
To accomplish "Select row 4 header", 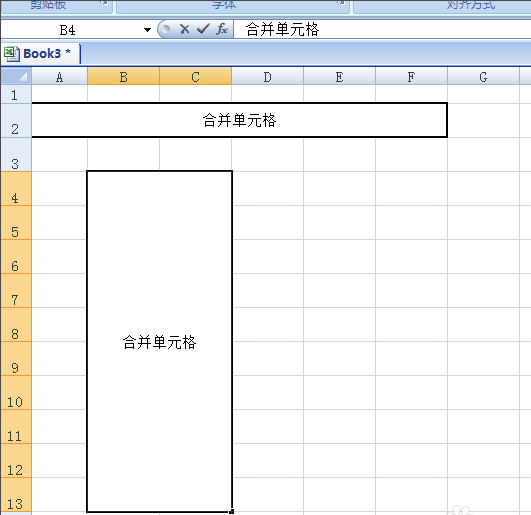I will [x=16, y=189].
